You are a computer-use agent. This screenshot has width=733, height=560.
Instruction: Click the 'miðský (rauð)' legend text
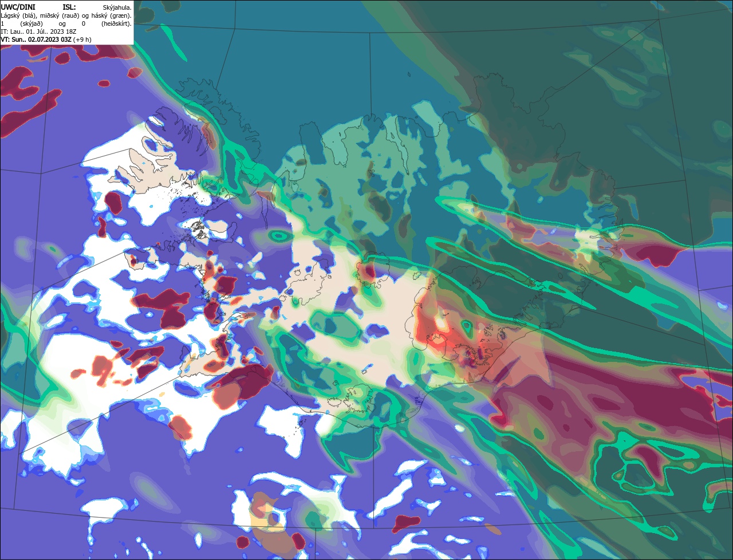(60, 16)
